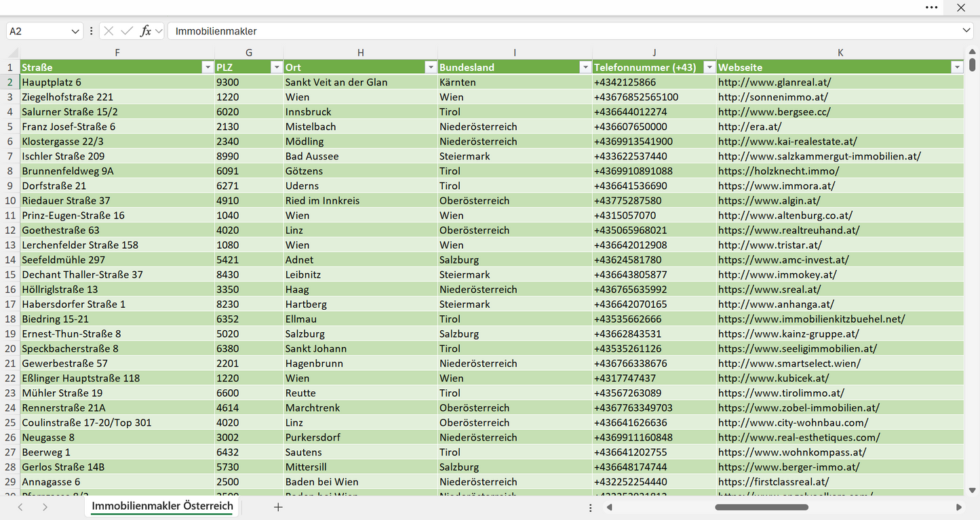
Task: Cancel formula entry with the X icon
Action: tap(109, 31)
